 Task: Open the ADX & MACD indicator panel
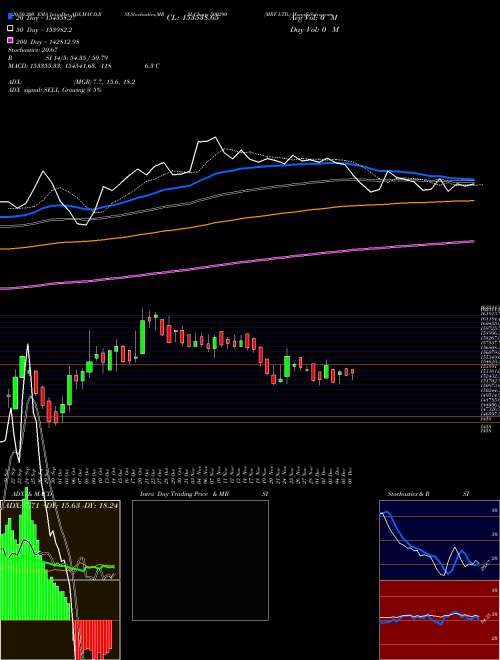[x=60, y=580]
